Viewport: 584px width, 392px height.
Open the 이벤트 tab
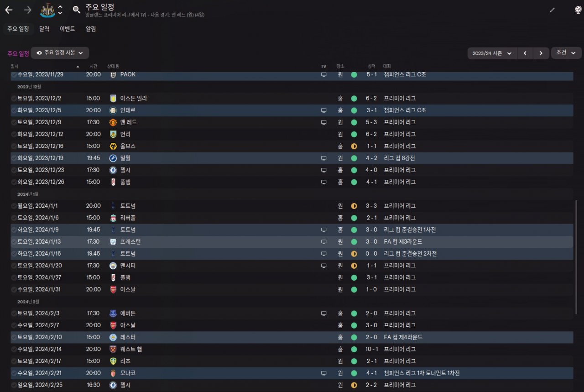point(68,29)
